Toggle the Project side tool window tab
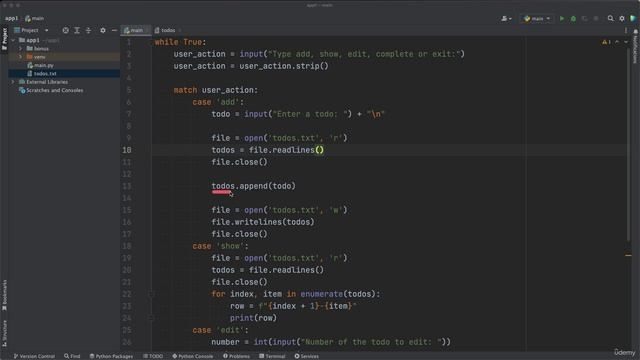Screen dimensions: 640x360 point(4,39)
